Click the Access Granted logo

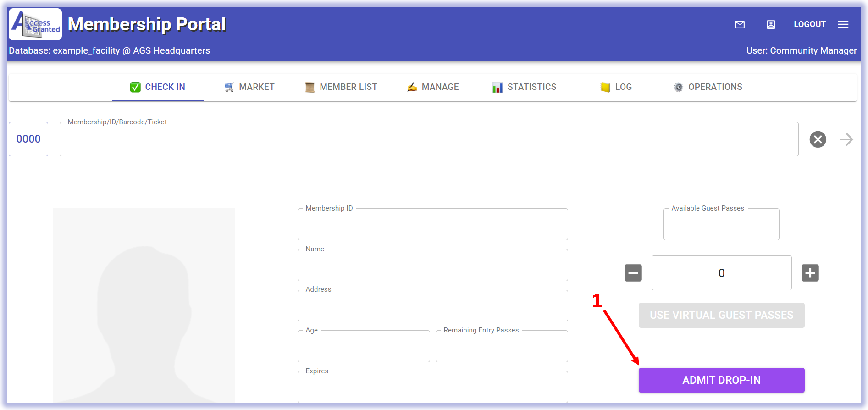click(36, 24)
